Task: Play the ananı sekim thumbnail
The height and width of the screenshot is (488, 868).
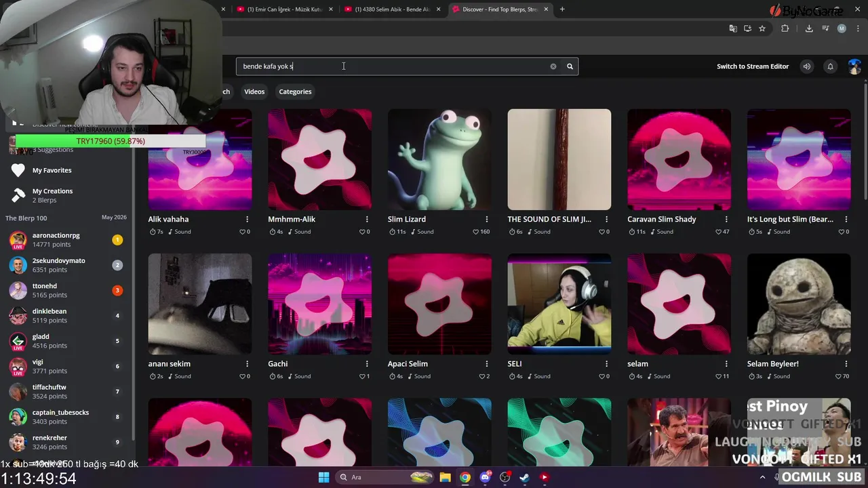Action: click(200, 304)
